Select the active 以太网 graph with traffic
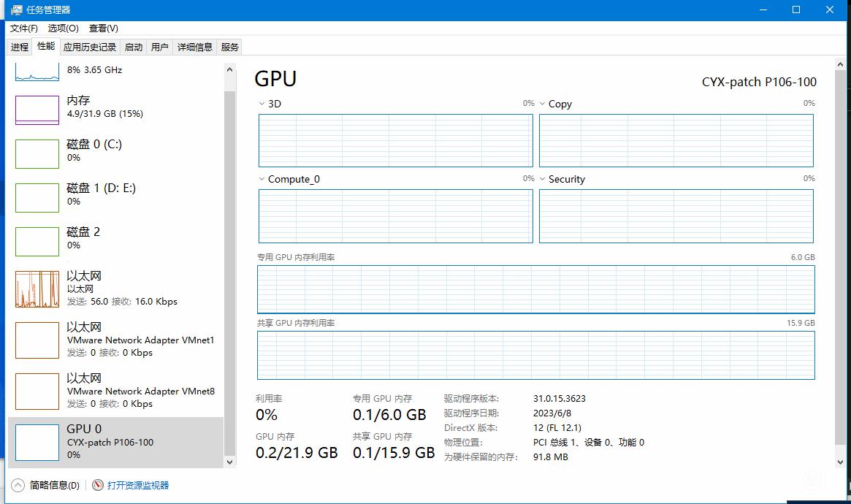Screen dimensions: 851x504 click(37, 289)
